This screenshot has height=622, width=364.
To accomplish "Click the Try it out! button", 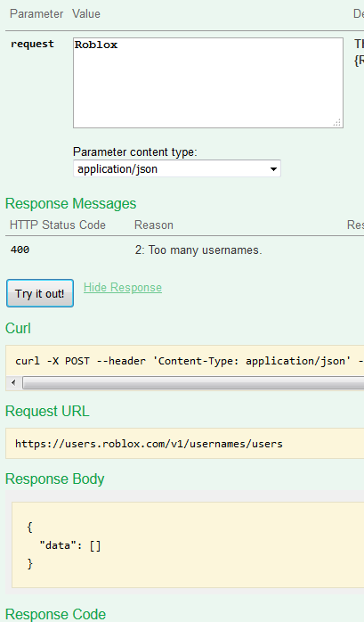I will (40, 293).
